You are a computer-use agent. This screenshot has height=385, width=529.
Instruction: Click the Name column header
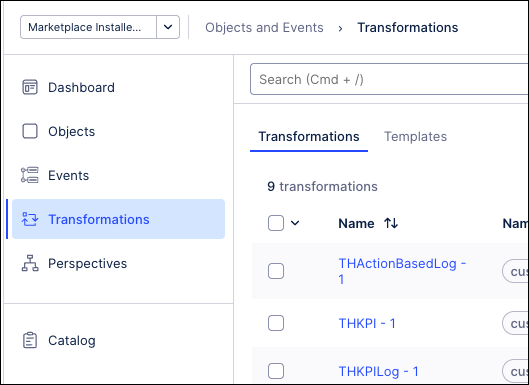click(356, 223)
